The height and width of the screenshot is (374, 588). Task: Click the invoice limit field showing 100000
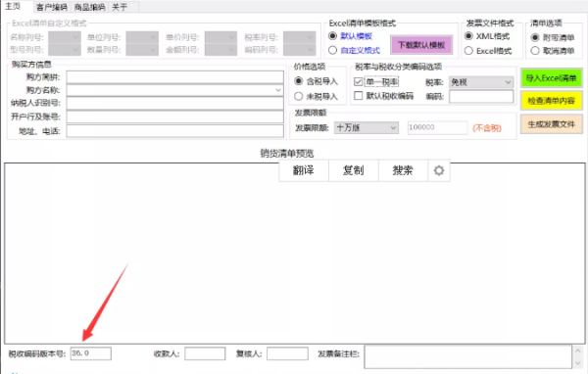[x=438, y=127]
